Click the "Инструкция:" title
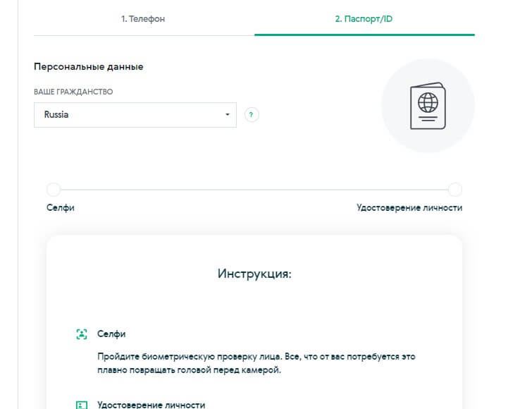This screenshot has width=532, height=409. 254,274
